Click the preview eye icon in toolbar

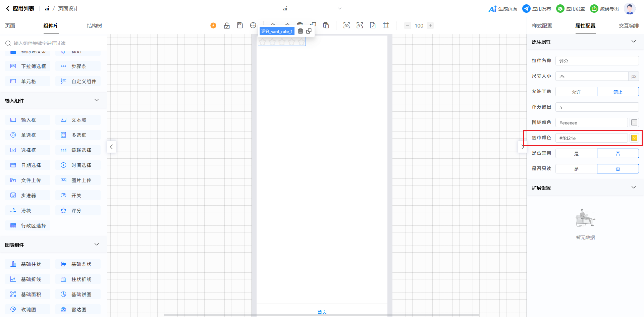346,25
